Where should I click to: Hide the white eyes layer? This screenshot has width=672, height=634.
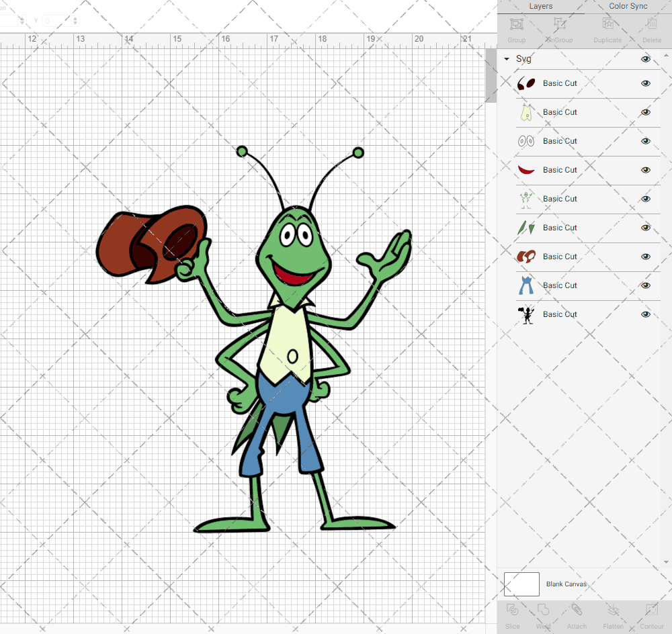point(645,141)
